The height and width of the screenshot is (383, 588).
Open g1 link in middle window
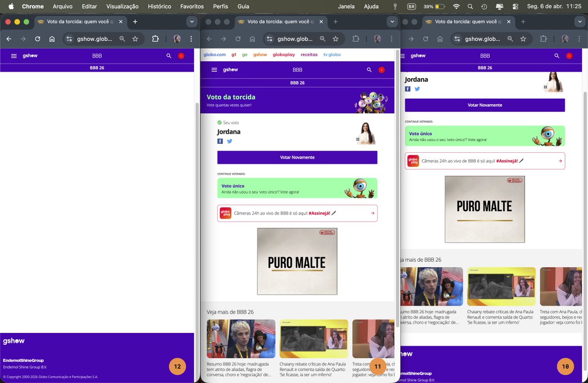point(233,55)
